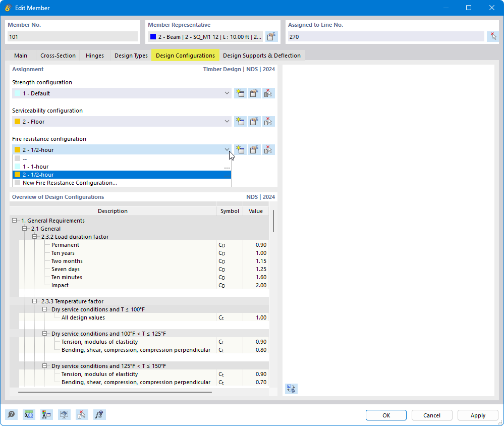Switch to the Cross-Section tab

pyautogui.click(x=58, y=56)
